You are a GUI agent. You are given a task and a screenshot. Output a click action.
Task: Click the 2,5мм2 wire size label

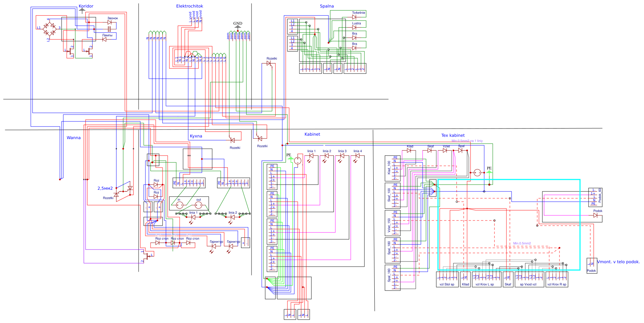(x=105, y=188)
